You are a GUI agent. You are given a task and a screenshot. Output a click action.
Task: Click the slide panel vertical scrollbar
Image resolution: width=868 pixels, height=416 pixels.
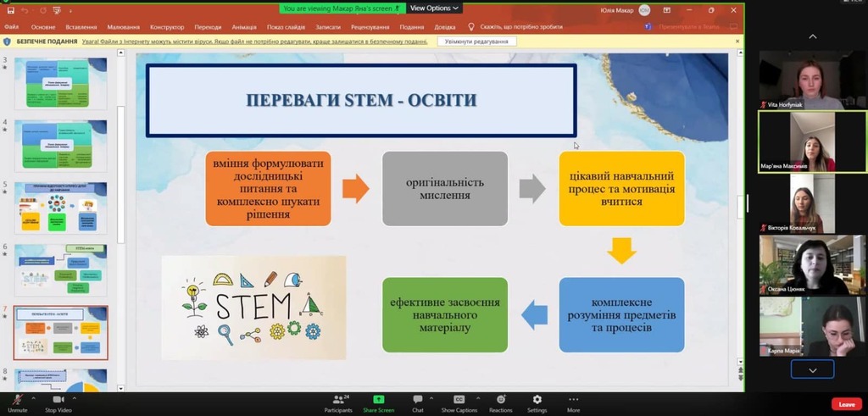[x=120, y=169]
